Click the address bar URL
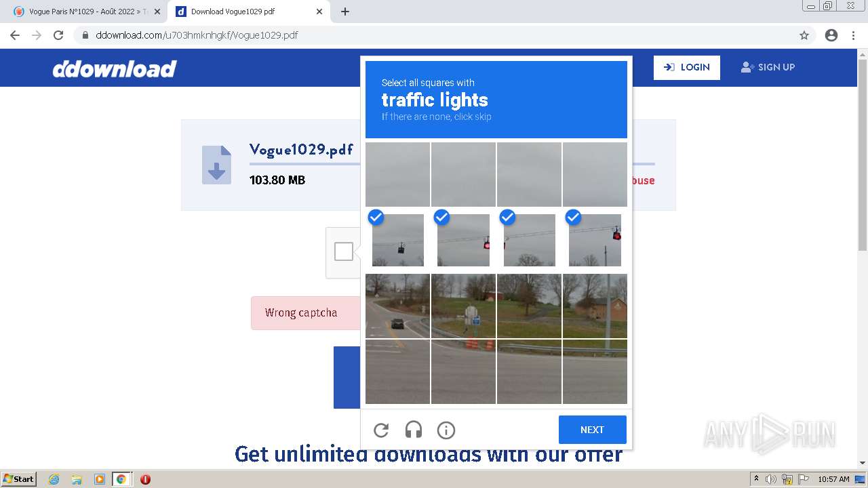Viewport: 868px width, 488px height. tap(197, 35)
